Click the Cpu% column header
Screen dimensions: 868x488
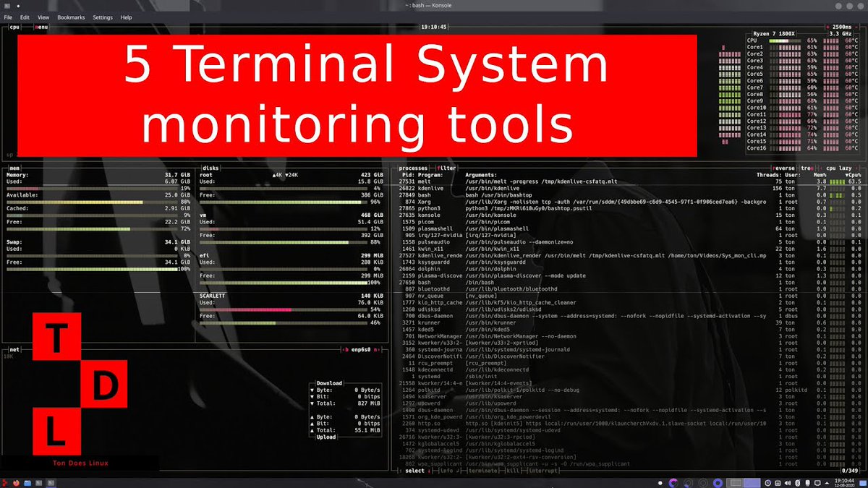pyautogui.click(x=853, y=175)
